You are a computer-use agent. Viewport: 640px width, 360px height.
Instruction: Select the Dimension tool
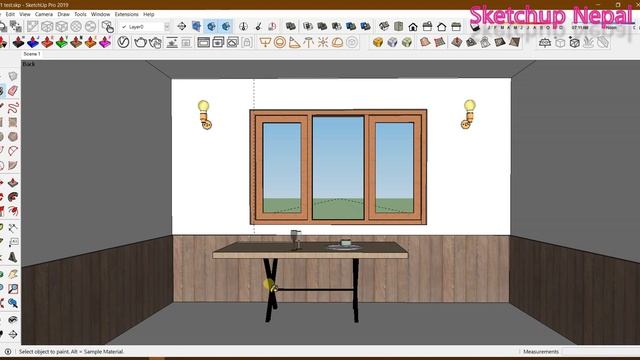point(13,228)
